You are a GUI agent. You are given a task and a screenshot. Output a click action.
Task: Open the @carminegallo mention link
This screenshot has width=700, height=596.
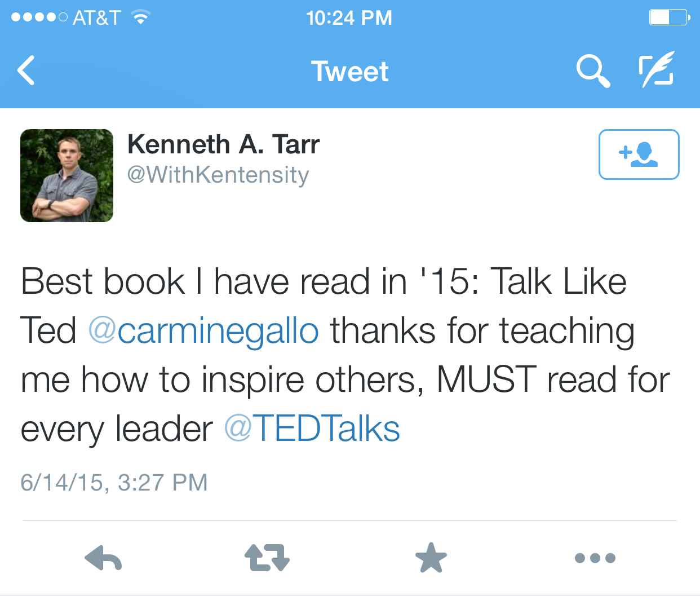pyautogui.click(x=203, y=330)
